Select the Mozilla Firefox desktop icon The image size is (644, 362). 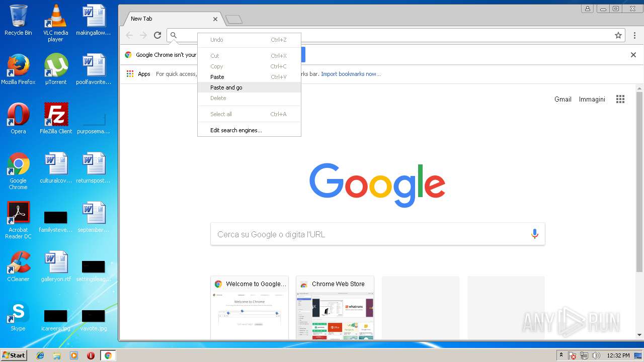point(18,69)
